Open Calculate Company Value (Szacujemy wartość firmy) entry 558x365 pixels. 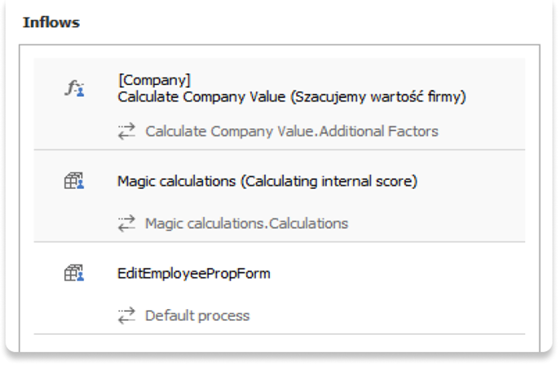point(292,97)
